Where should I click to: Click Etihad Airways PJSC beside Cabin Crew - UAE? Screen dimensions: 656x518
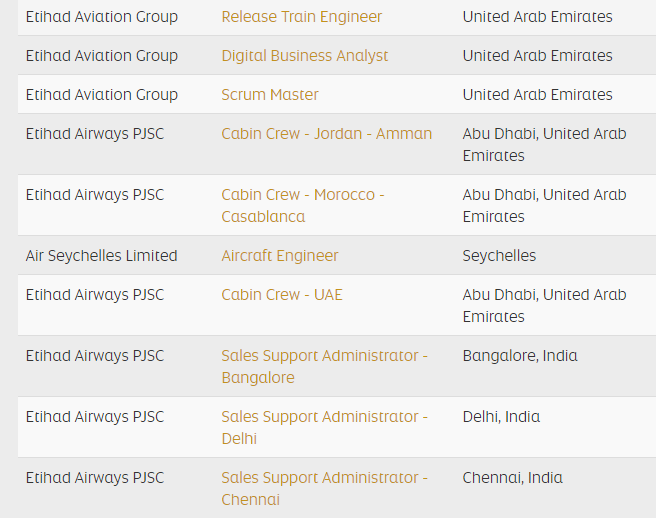click(94, 295)
